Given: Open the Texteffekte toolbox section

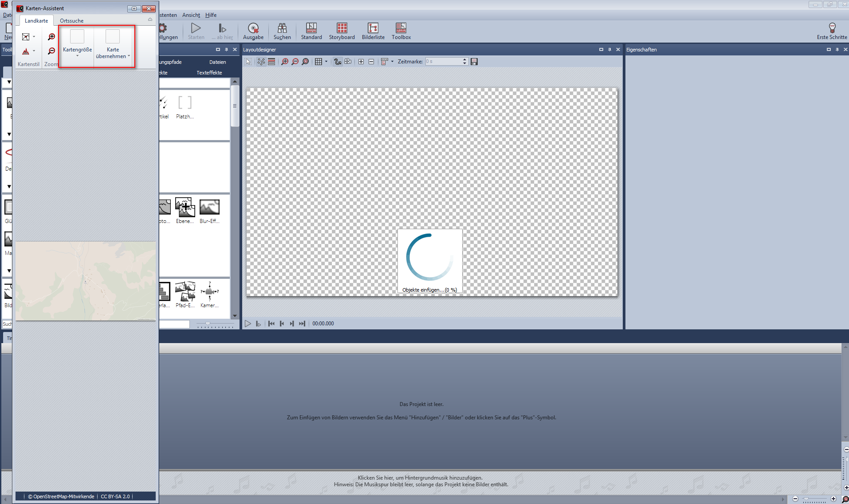Looking at the screenshot, I should coord(209,73).
